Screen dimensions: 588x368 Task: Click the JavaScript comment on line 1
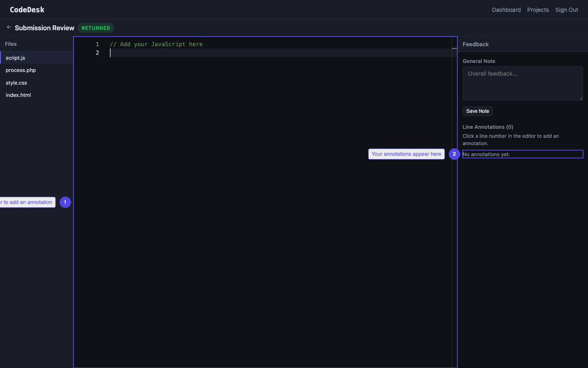[156, 44]
